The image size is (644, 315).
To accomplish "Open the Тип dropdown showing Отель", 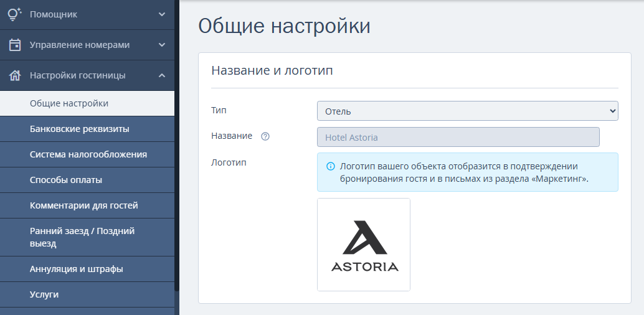I will pos(467,111).
